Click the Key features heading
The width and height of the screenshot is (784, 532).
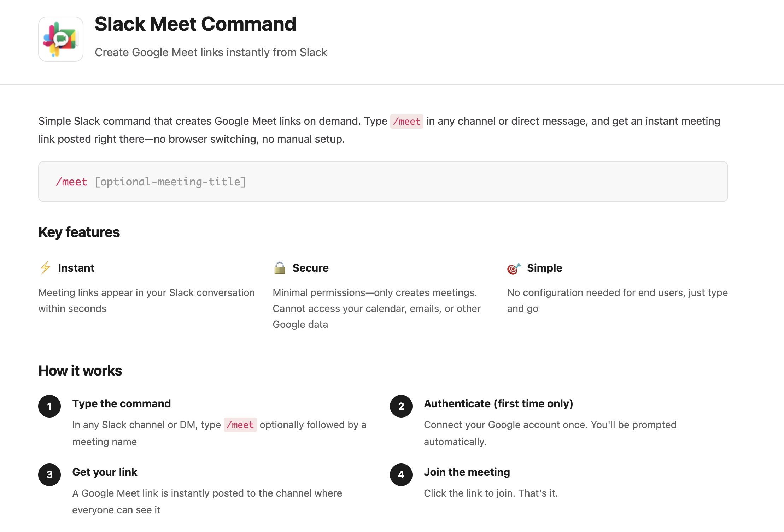click(x=79, y=232)
